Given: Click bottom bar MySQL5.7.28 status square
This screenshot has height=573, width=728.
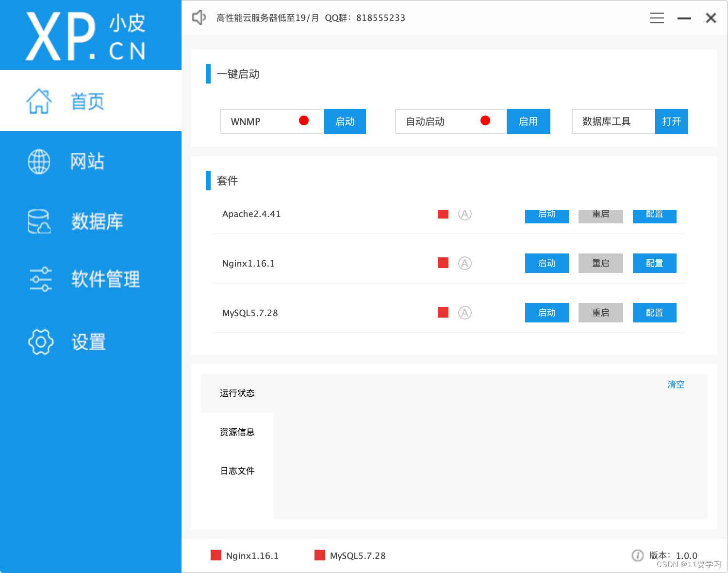Looking at the screenshot, I should point(320,555).
